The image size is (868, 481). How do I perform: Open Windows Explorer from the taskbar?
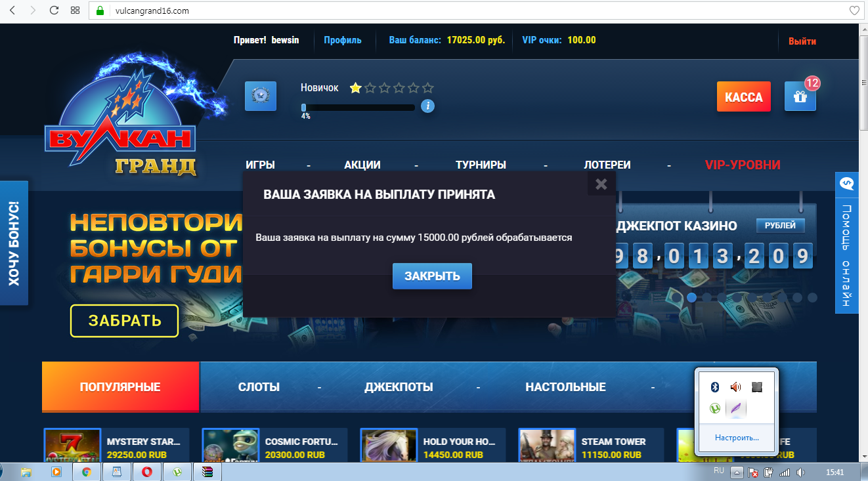coord(26,472)
